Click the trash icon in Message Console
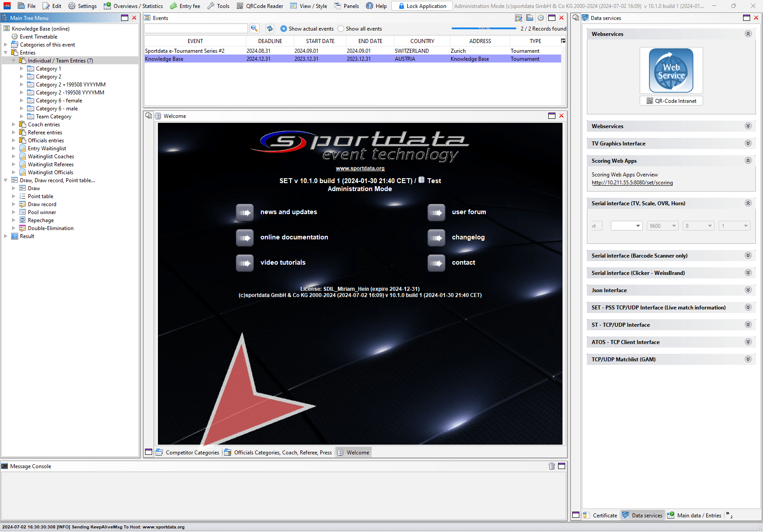763x532 pixels. (551, 466)
